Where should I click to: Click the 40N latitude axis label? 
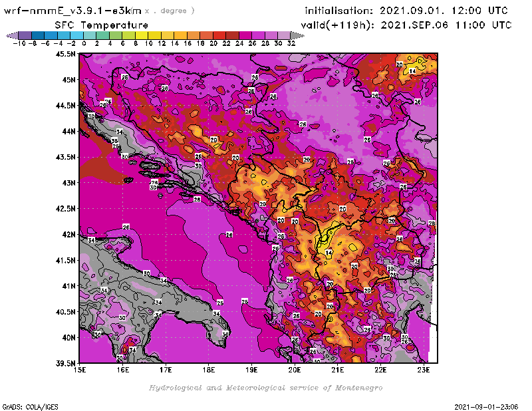click(x=68, y=338)
